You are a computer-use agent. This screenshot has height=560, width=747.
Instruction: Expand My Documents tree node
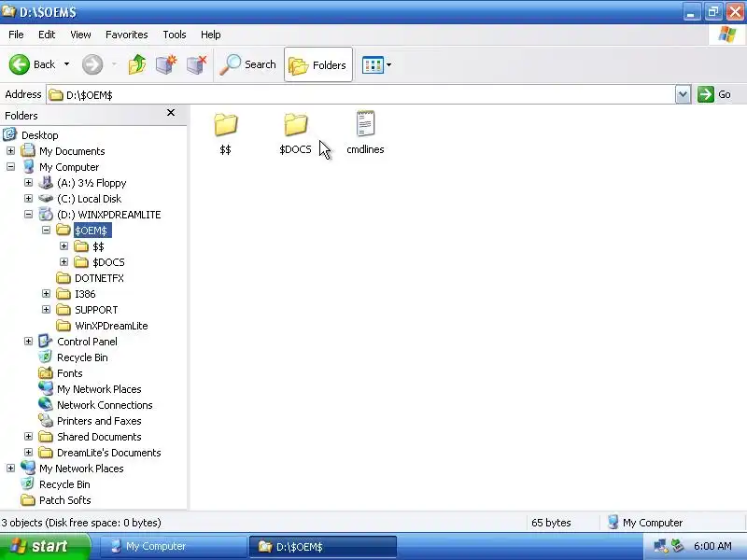[x=10, y=151]
